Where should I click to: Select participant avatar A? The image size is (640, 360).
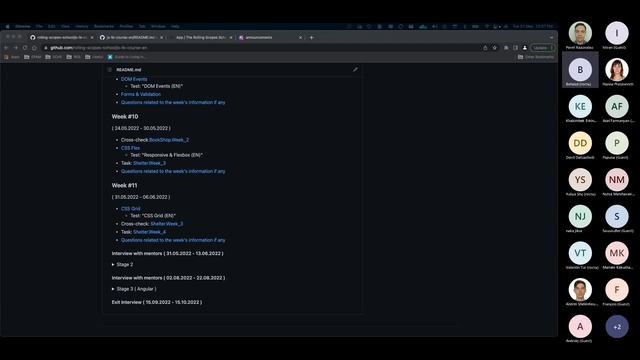click(x=580, y=327)
